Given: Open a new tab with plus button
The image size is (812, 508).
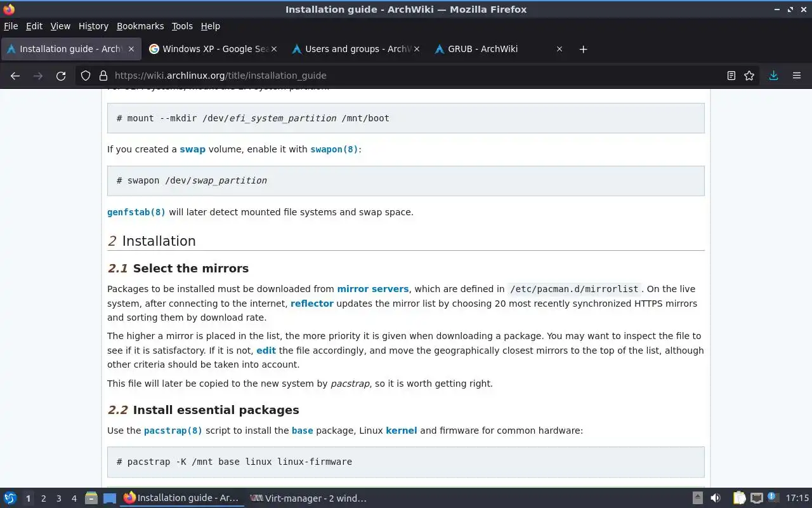Looking at the screenshot, I should [583, 49].
